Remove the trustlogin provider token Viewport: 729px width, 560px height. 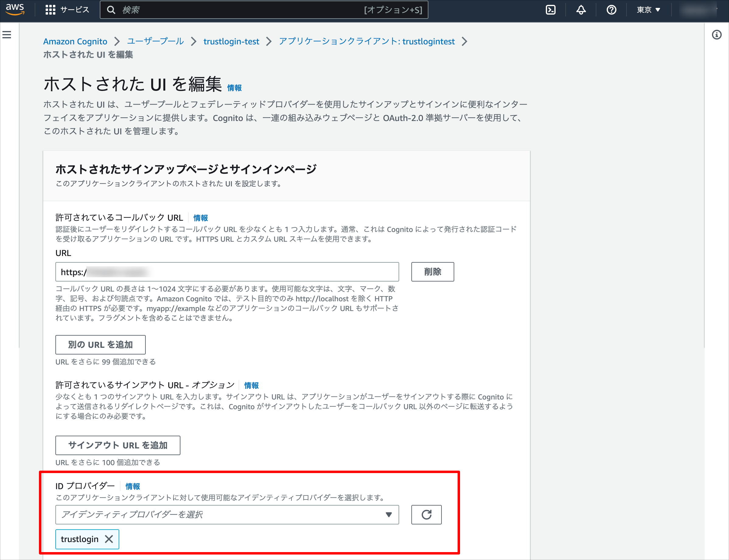coord(109,539)
